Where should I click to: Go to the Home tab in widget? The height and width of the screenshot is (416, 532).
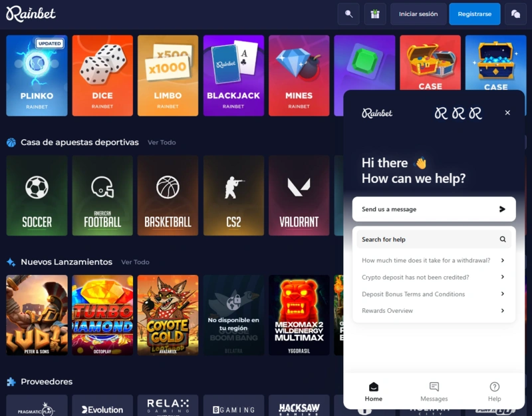coord(373,391)
